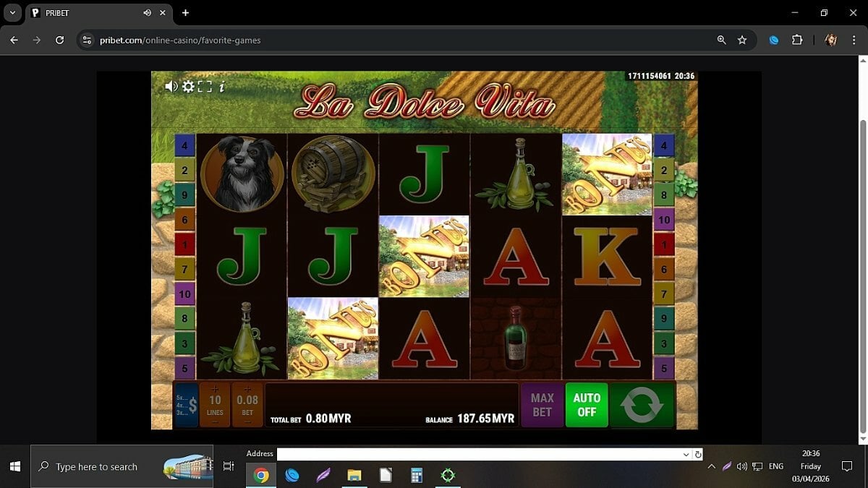The image size is (868, 488).
Task: Open the game info 'i' icon
Action: pos(221,87)
